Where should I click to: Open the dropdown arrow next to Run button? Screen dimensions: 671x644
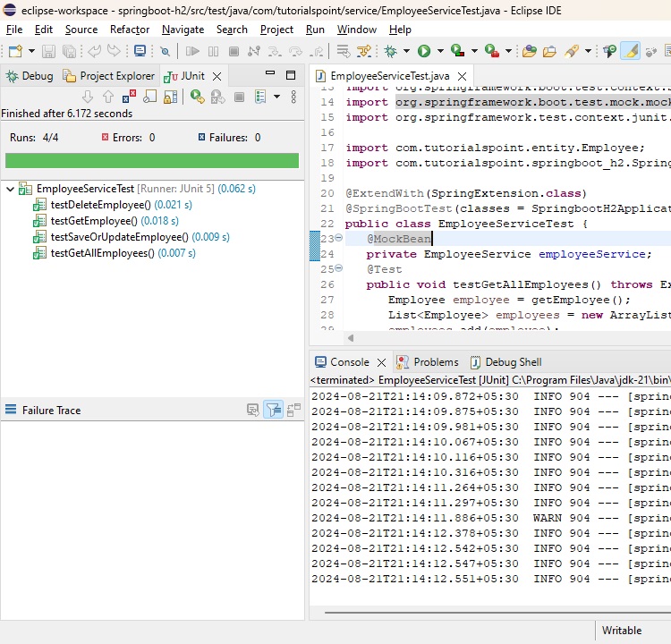tap(438, 52)
